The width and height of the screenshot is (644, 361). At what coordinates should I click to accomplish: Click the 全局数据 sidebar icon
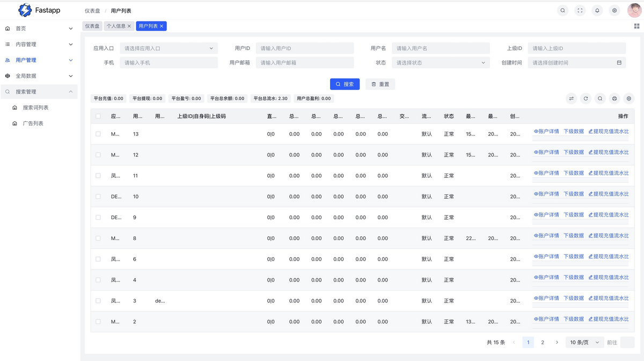coord(8,76)
